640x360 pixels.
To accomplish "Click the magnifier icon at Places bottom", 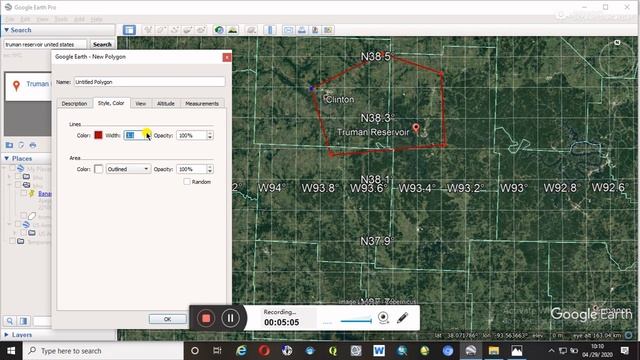I will [x=10, y=321].
